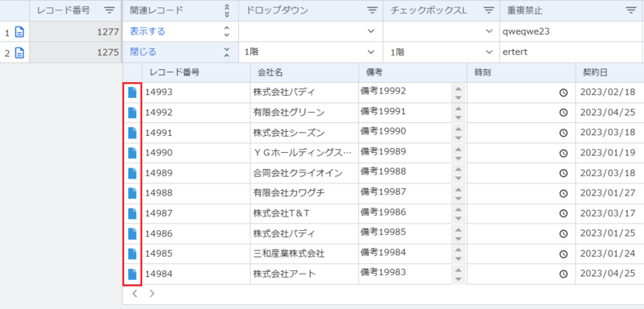Open document icon for record 14989

point(132,173)
